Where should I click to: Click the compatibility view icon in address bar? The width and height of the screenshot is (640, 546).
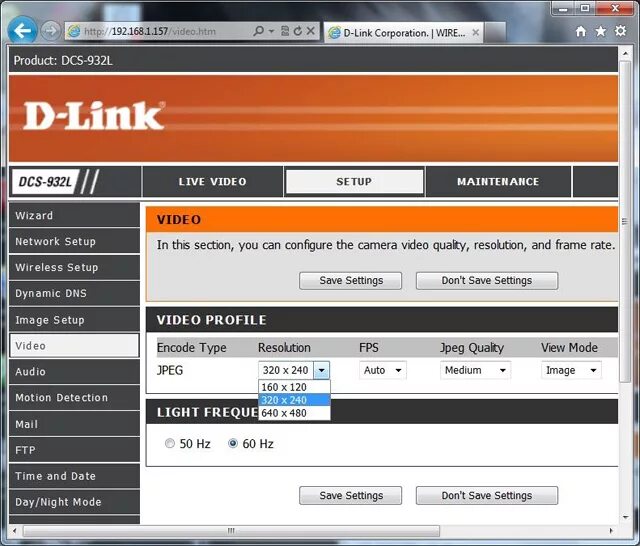click(x=285, y=31)
